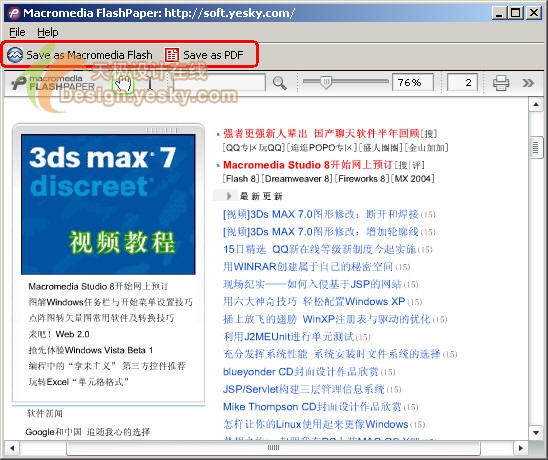The image size is (548, 460).
Task: Open the File menu
Action: (x=17, y=32)
